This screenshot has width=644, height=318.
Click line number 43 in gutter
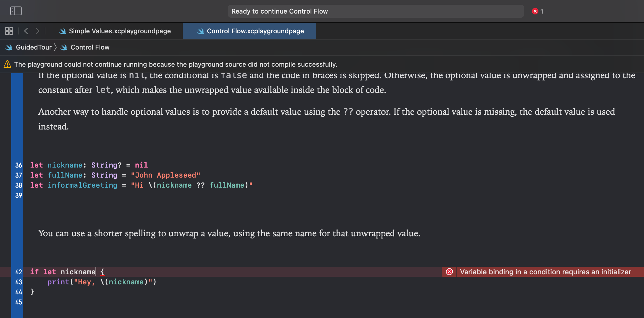coord(19,282)
